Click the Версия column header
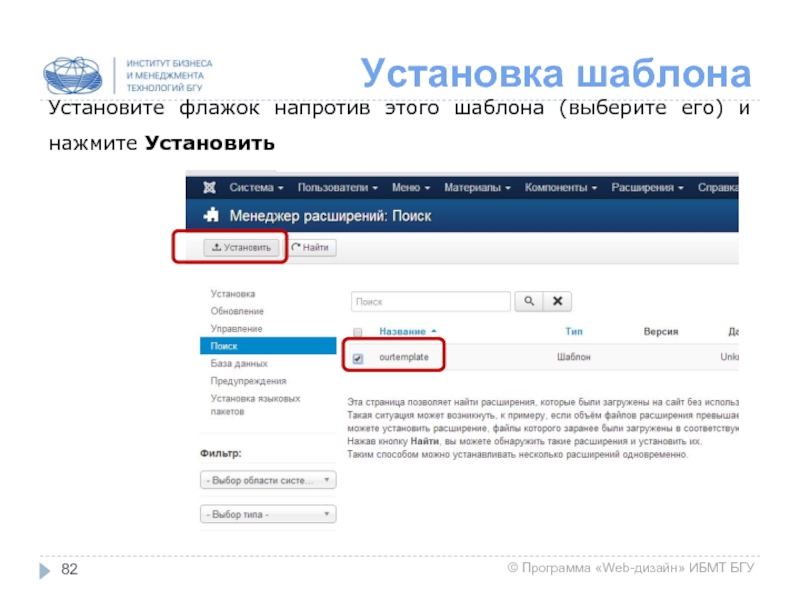800x600 pixels. (661, 332)
